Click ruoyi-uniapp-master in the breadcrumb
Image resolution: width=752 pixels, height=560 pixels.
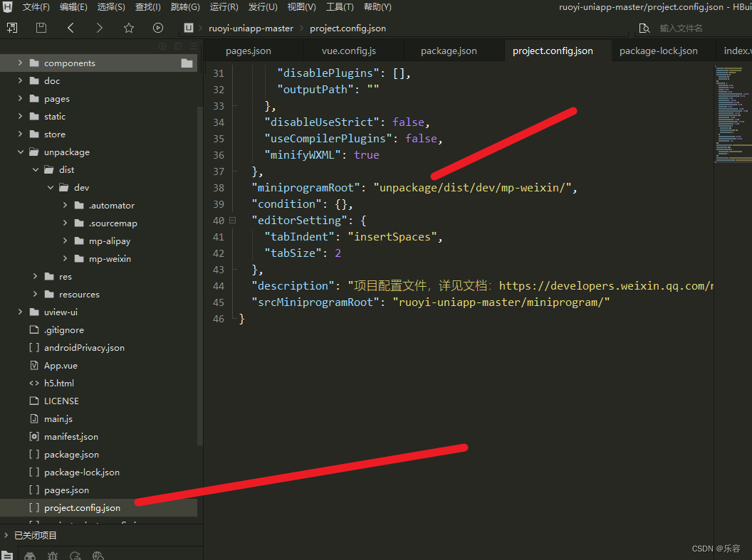251,28
